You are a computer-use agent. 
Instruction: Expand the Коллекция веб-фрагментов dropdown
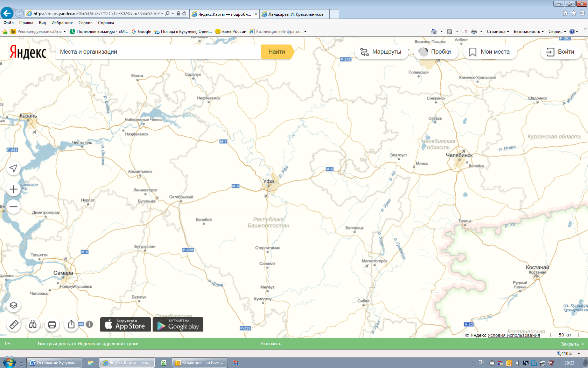[x=306, y=32]
